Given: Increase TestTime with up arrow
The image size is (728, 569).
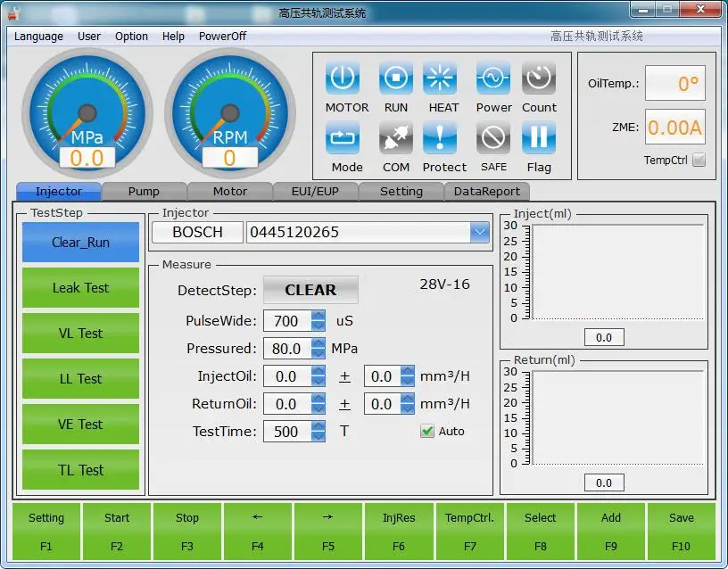Looking at the screenshot, I should [318, 426].
